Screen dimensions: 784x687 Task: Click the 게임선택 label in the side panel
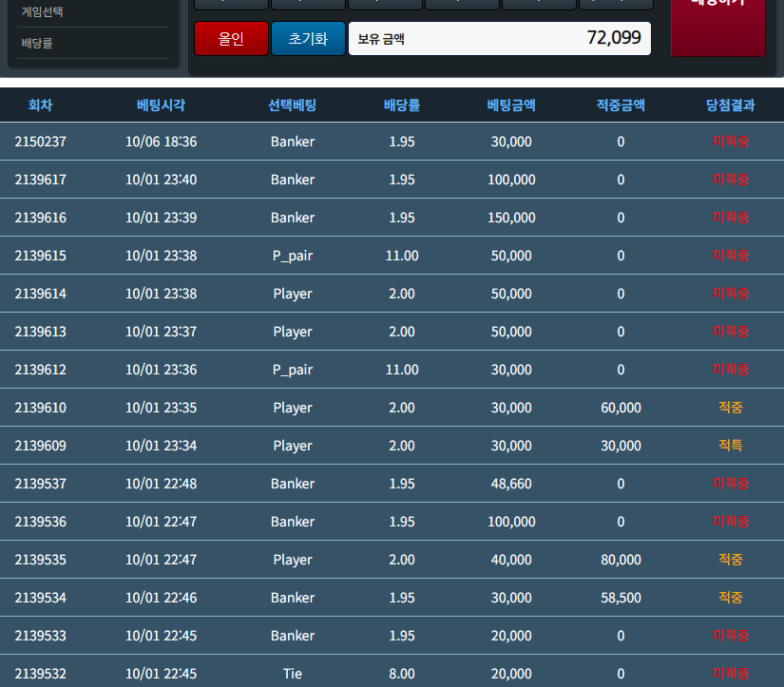coord(43,11)
